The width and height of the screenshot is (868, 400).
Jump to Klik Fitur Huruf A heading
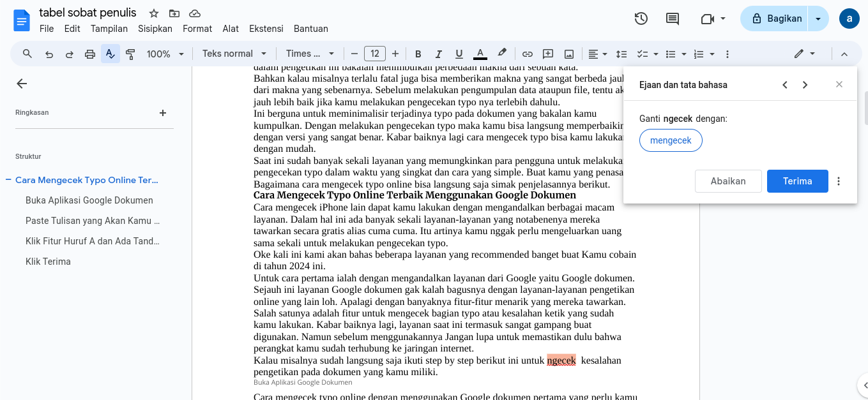tap(93, 241)
